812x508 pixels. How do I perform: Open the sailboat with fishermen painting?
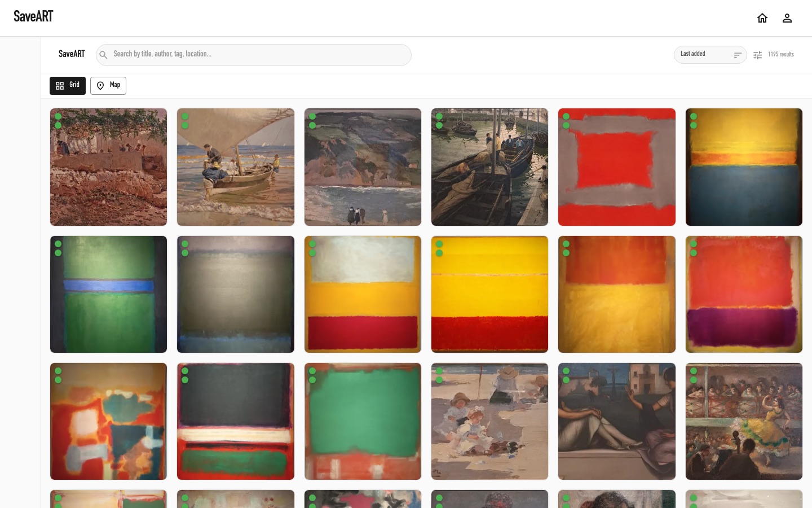click(236, 167)
